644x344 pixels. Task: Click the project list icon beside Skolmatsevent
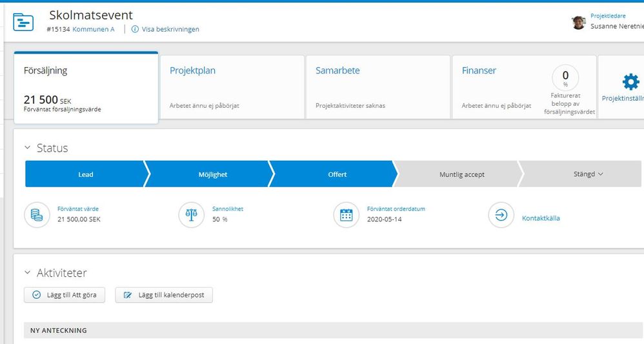point(23,22)
